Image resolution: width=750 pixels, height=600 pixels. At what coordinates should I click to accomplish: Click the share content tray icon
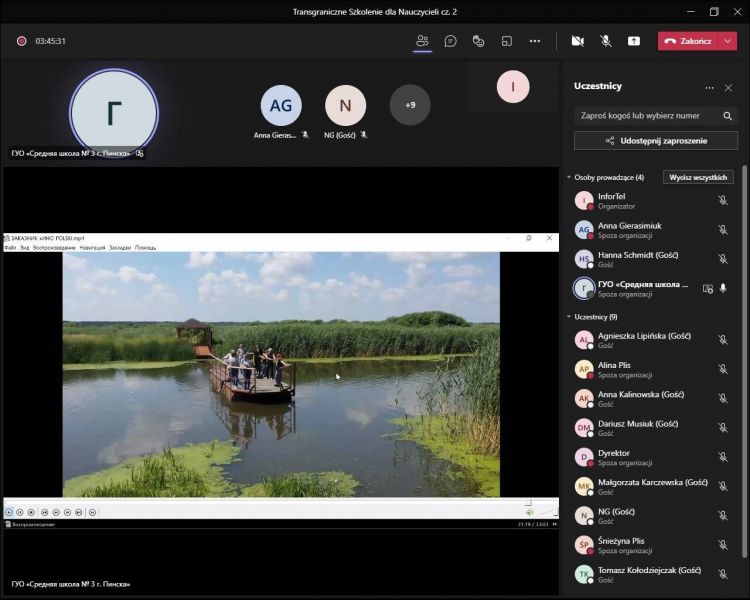click(x=634, y=41)
